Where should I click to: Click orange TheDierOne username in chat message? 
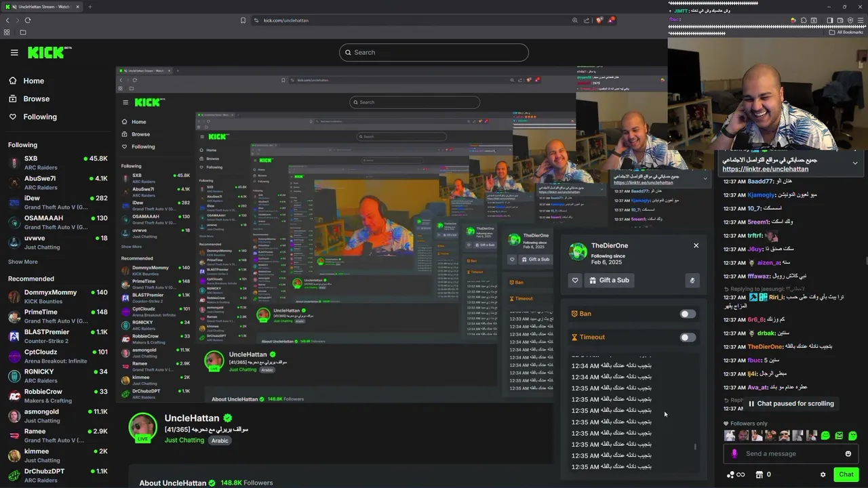tap(765, 346)
